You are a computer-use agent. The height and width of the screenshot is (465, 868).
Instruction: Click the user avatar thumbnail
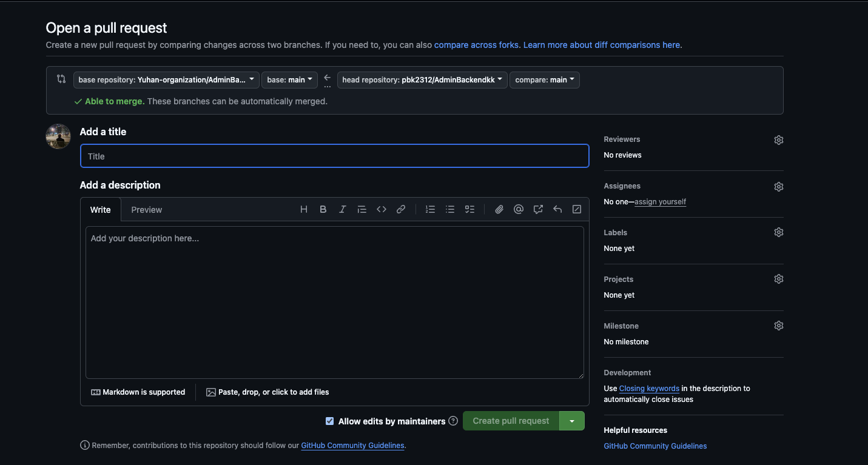58,136
